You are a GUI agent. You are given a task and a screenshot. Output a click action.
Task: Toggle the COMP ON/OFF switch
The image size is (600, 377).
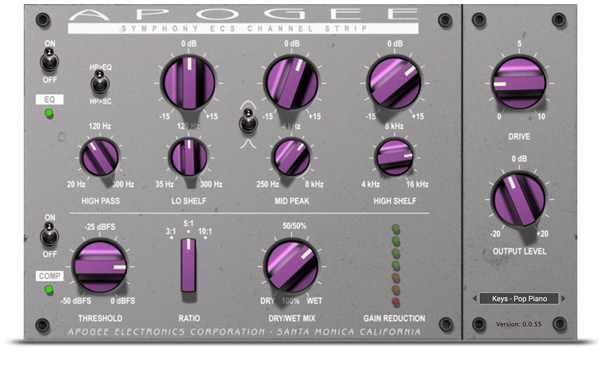(49, 235)
